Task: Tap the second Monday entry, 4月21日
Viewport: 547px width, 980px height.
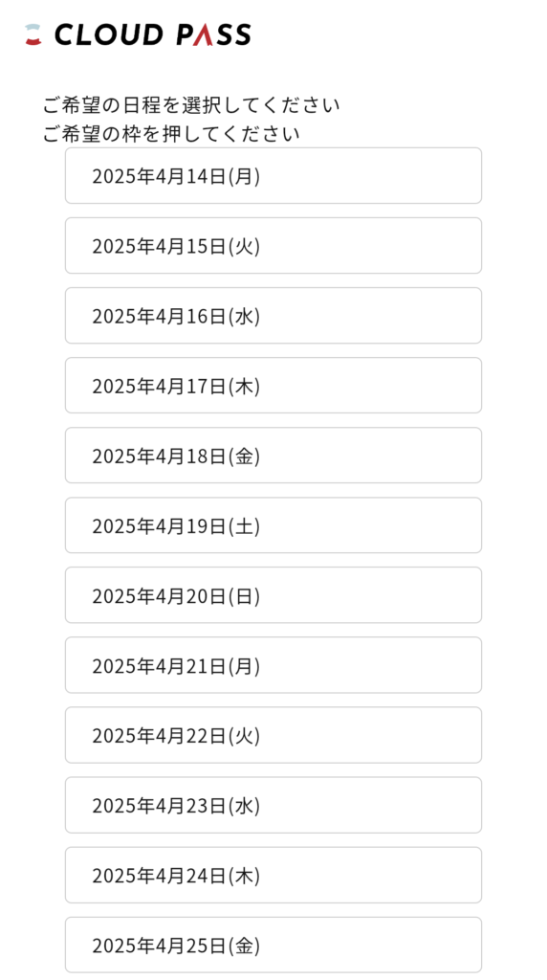Action: 273,665
